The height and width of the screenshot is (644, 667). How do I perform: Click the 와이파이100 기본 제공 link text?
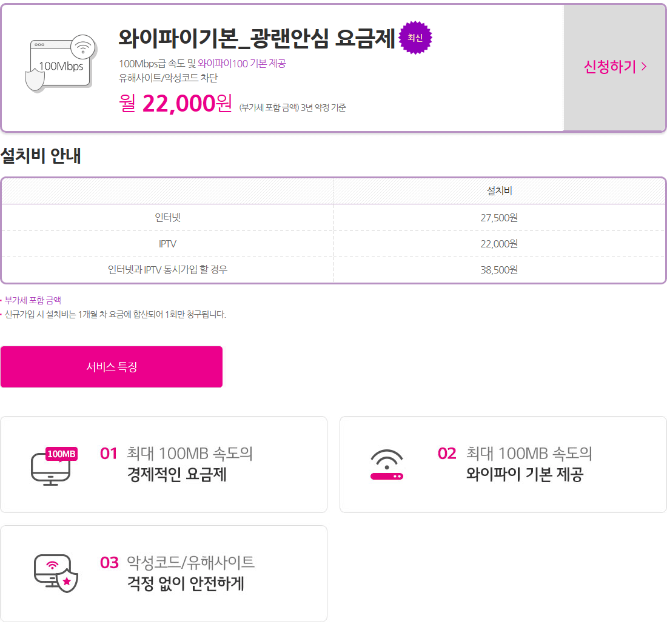coord(241,64)
